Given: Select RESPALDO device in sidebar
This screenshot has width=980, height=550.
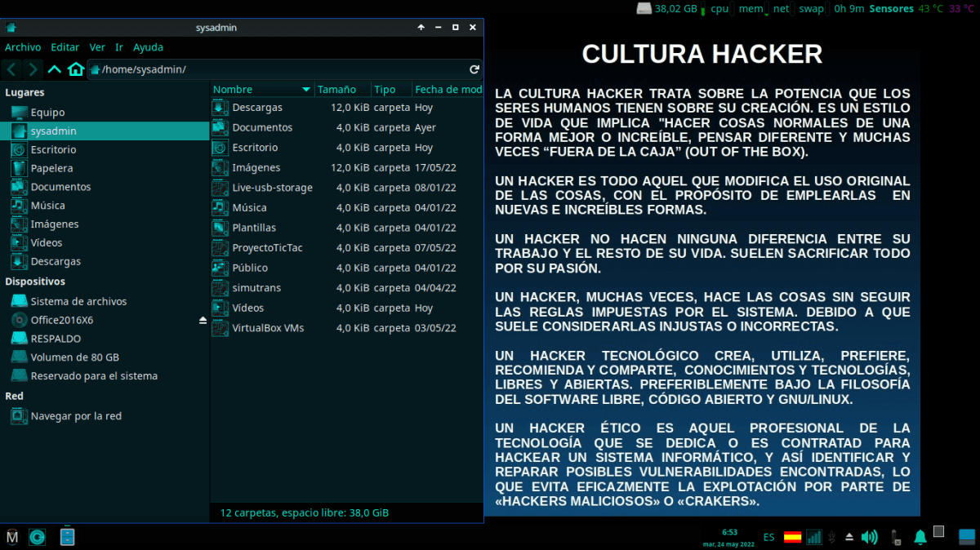Looking at the screenshot, I should pyautogui.click(x=56, y=339).
